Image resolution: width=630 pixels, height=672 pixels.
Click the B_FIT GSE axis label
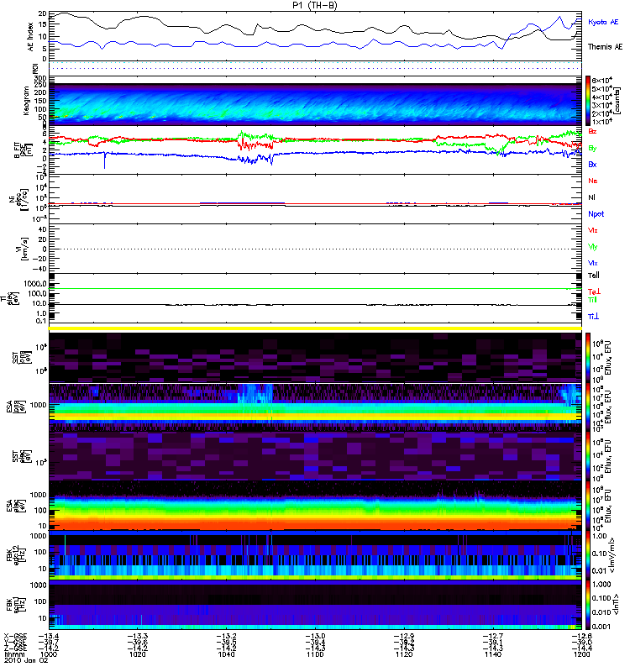24,150
